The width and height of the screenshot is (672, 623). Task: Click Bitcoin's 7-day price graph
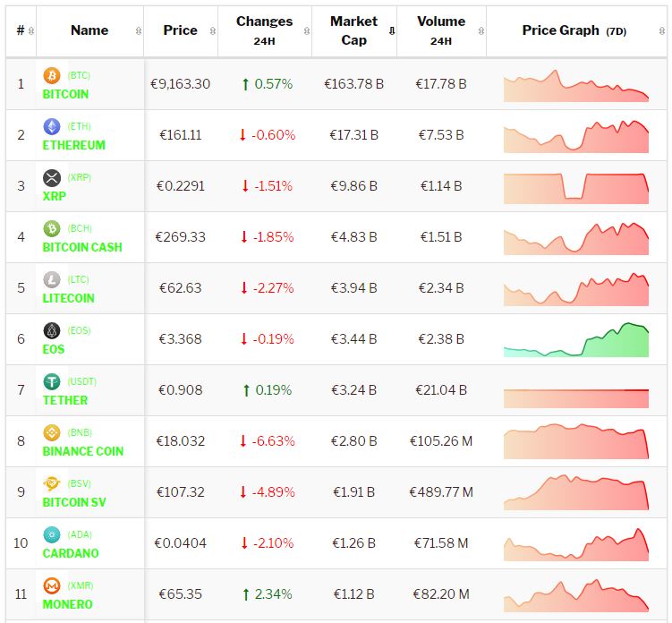[575, 86]
